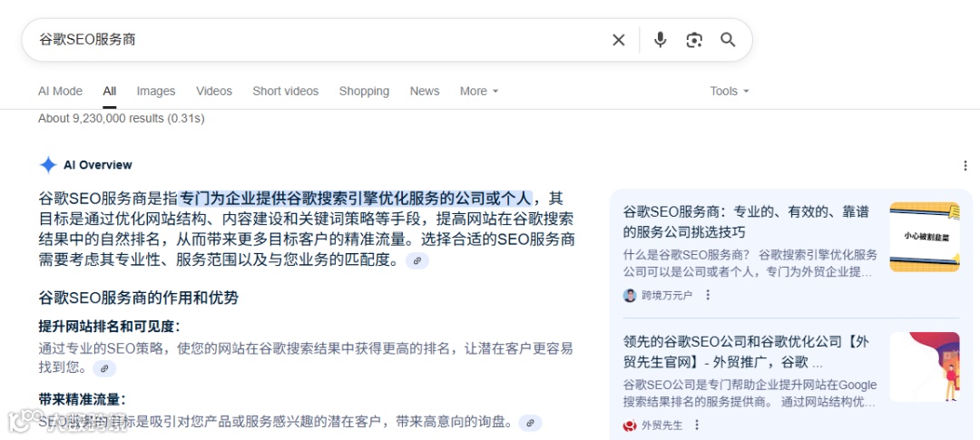Click subheading 带来精准流量

82,400
